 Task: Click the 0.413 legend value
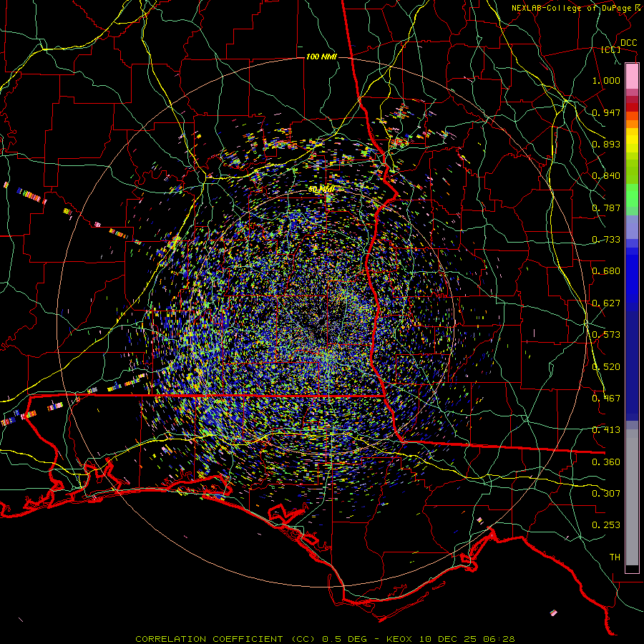click(606, 430)
